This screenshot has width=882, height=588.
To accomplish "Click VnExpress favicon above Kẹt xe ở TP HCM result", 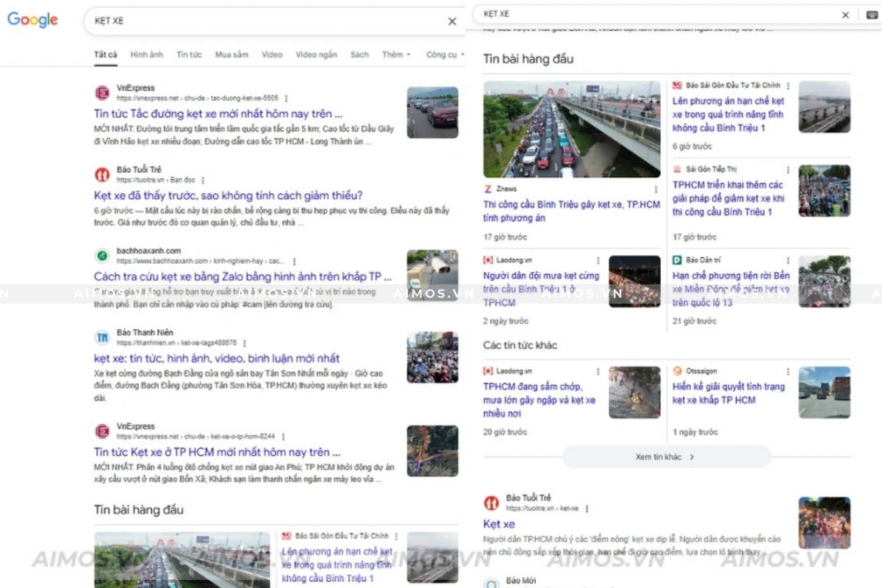I will click(102, 431).
